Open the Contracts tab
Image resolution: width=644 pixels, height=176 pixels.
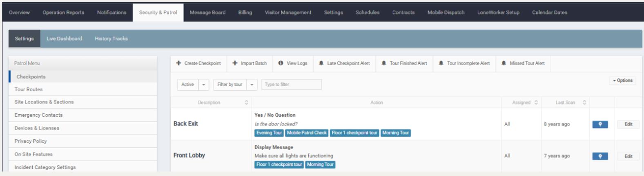click(x=403, y=13)
